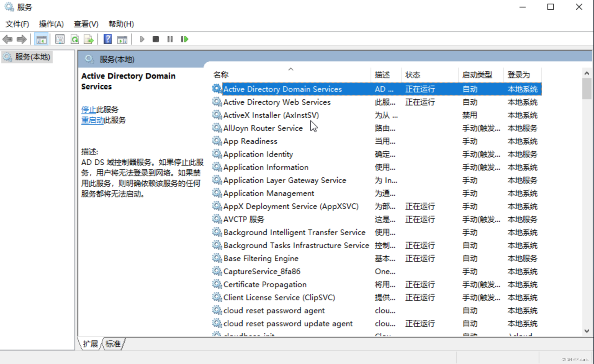Open the Properties toolbar icon

(x=60, y=39)
